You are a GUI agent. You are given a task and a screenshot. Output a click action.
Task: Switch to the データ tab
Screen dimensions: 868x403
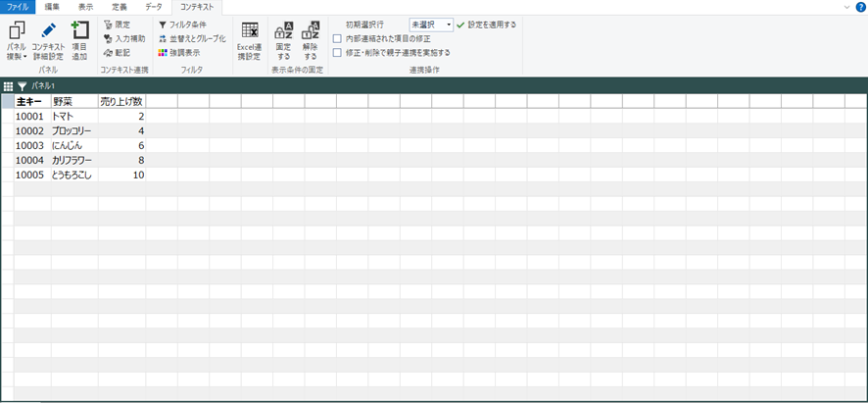[x=154, y=7]
